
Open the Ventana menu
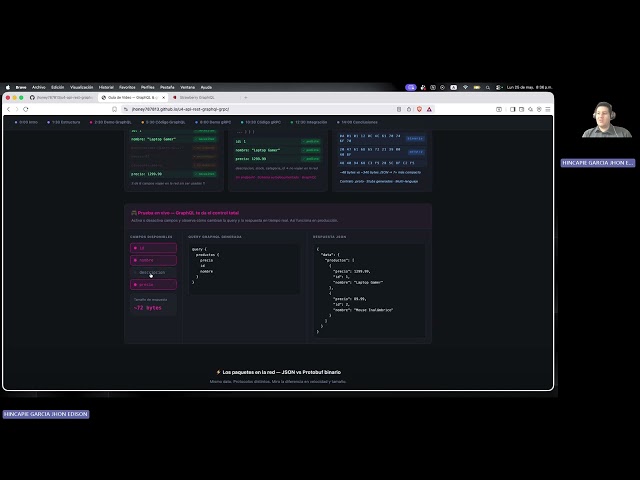(x=187, y=87)
